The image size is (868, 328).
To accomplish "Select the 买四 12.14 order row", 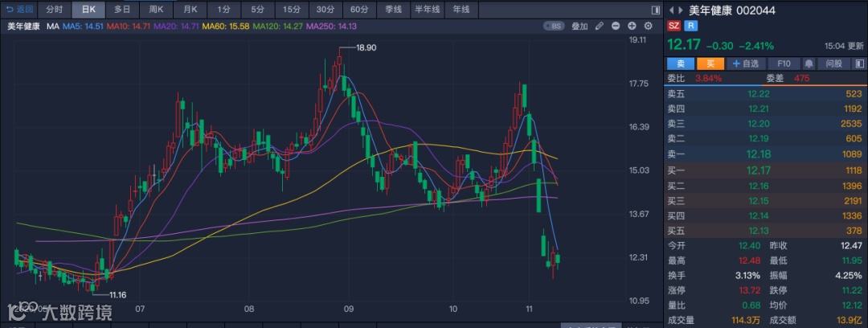I will coord(766,215).
